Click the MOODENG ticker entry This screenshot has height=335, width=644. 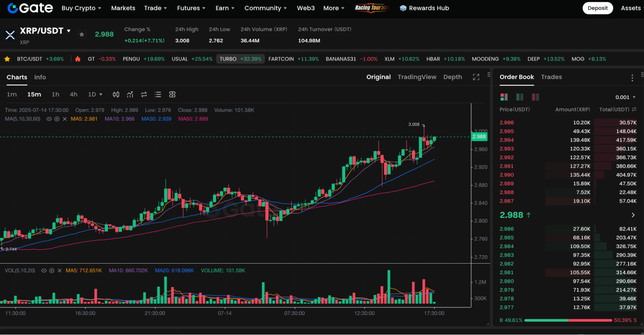click(x=496, y=59)
